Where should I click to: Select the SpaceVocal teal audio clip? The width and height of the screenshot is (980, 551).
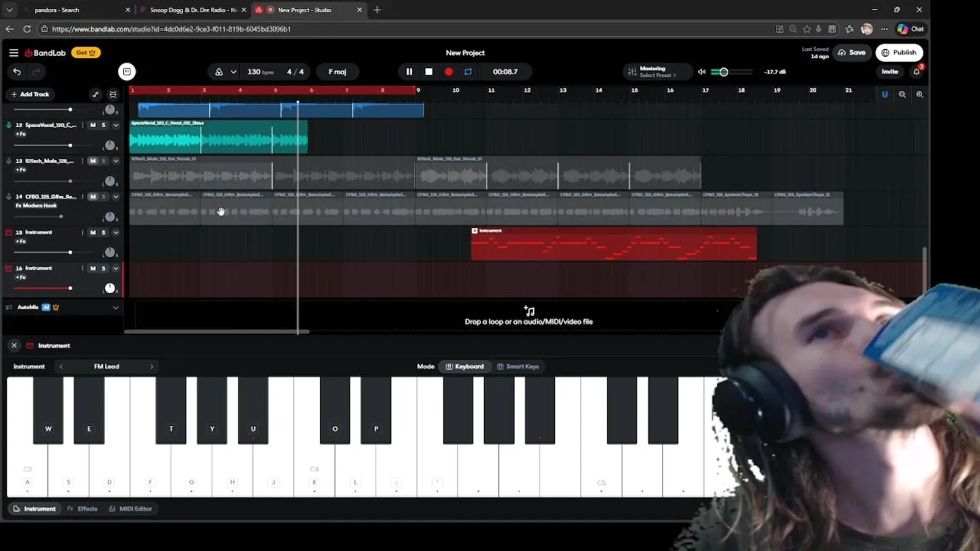[218, 136]
